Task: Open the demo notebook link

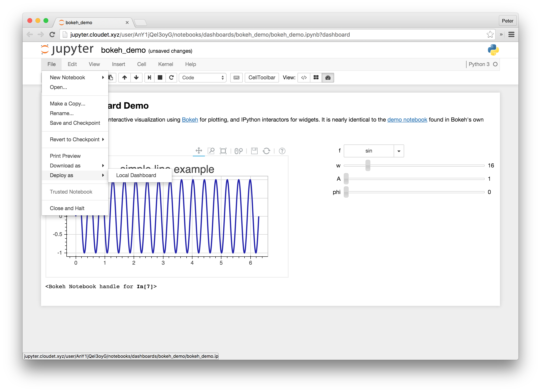Action: [407, 120]
